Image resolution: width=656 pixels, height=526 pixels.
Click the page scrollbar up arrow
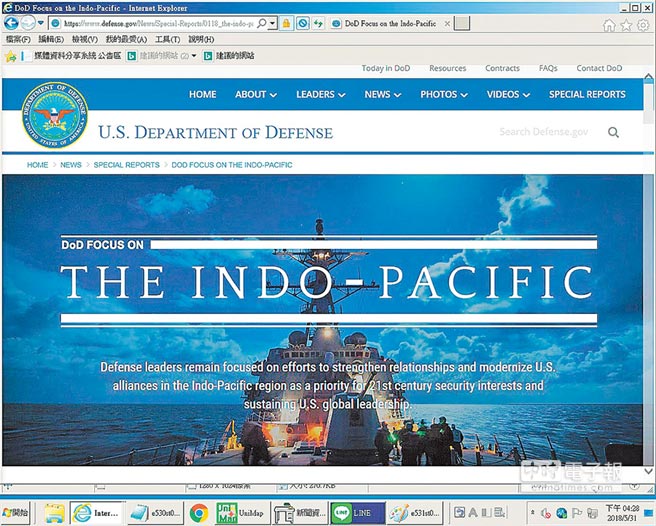point(648,77)
